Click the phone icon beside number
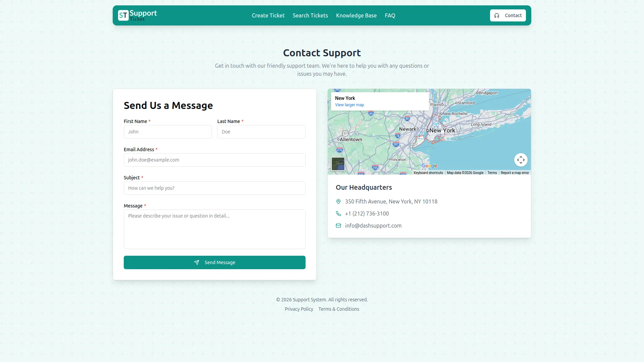This screenshot has height=362, width=644. coord(338,214)
